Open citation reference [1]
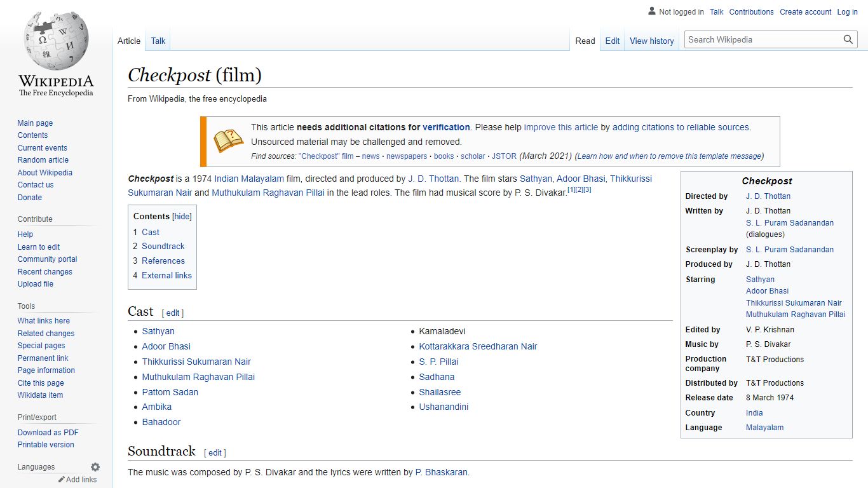This screenshot has height=488, width=868. point(571,189)
